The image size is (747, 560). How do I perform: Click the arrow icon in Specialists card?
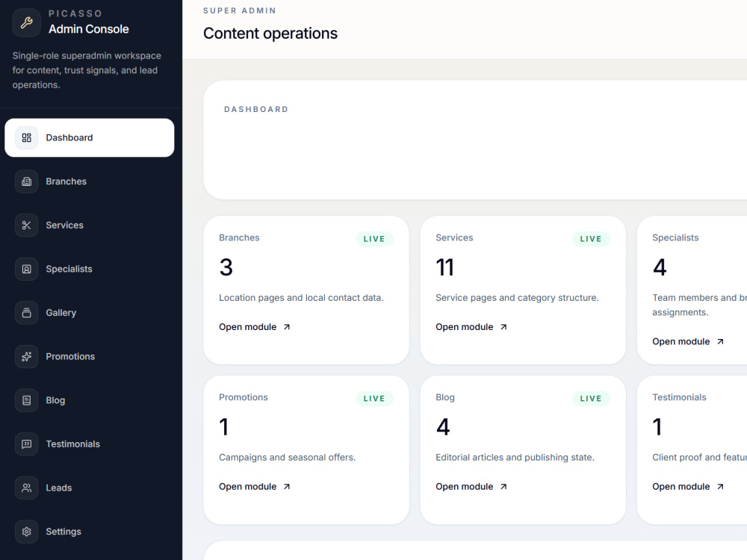point(720,341)
